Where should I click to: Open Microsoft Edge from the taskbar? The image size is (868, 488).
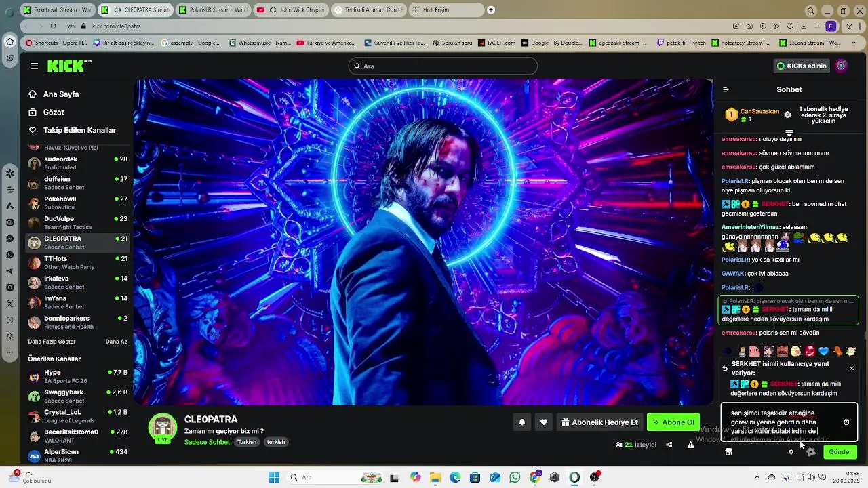click(455, 477)
